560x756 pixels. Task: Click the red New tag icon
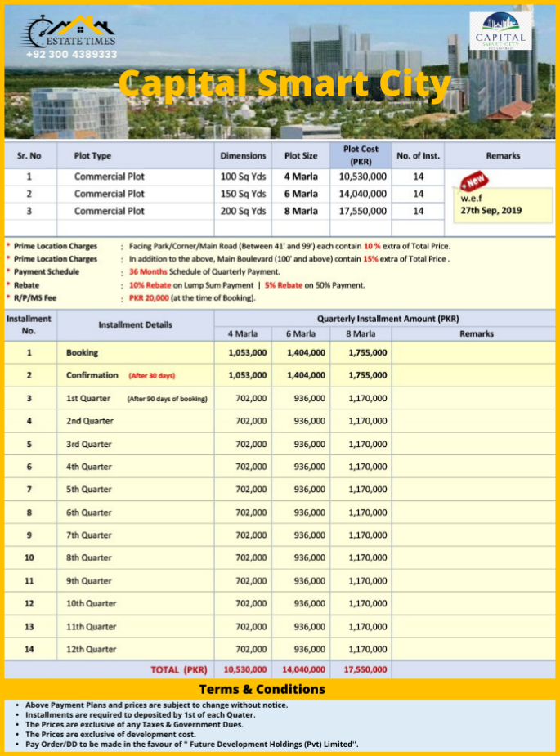click(x=474, y=181)
